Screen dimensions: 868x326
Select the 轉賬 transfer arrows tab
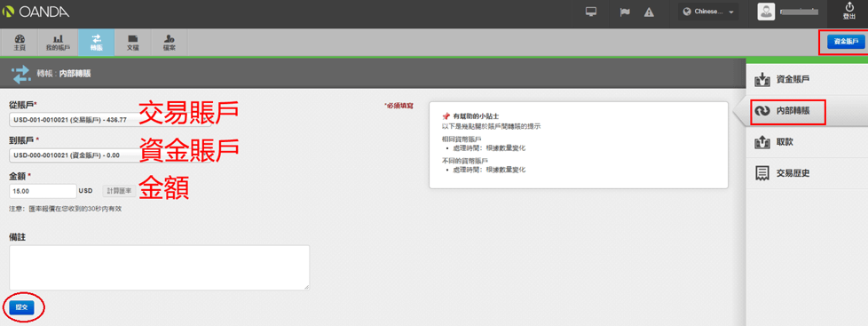(x=97, y=42)
